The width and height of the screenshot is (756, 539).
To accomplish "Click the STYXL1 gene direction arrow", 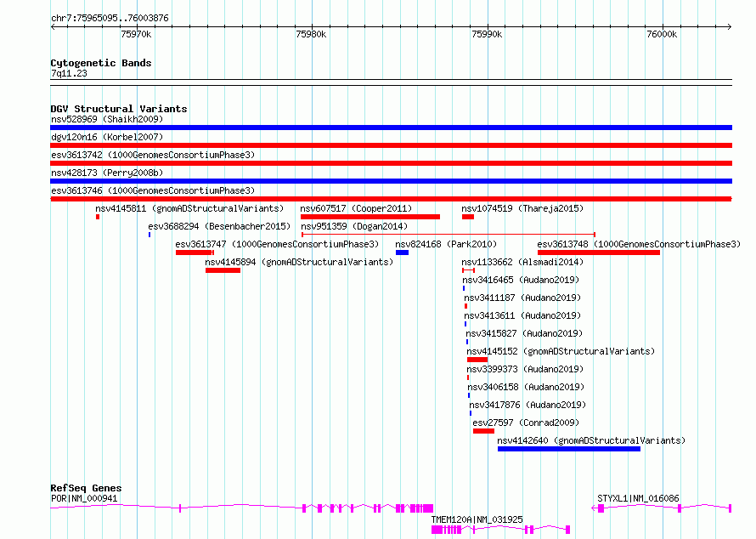I will coord(594,508).
